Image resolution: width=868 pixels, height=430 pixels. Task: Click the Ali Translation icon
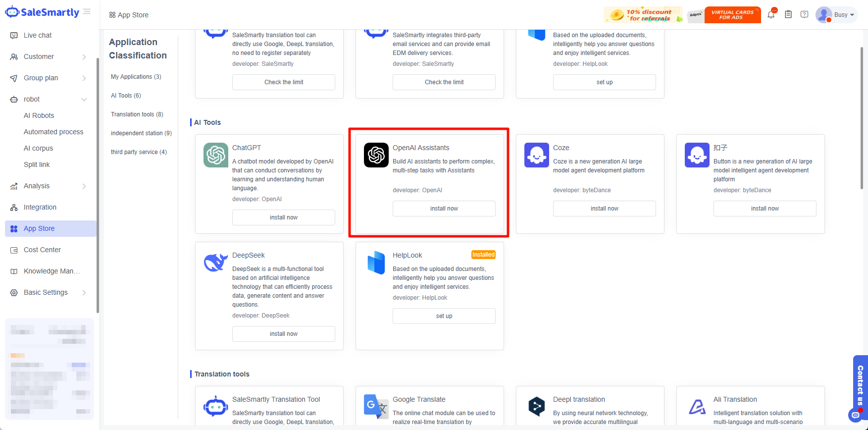tap(697, 407)
